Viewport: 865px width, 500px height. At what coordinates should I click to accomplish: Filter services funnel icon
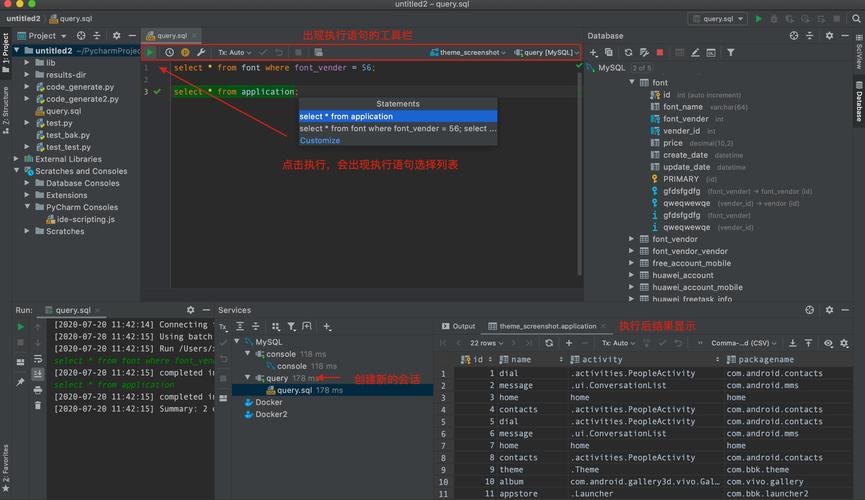(291, 327)
